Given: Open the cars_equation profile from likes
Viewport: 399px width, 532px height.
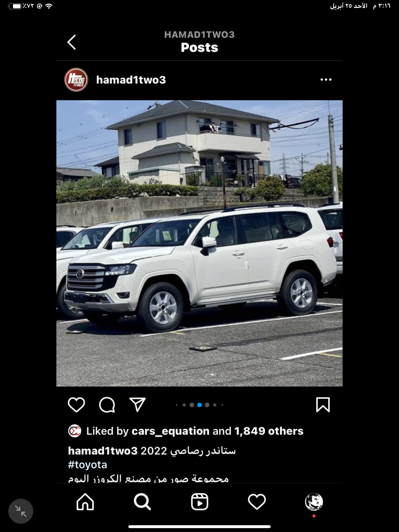Looking at the screenshot, I should click(x=170, y=431).
